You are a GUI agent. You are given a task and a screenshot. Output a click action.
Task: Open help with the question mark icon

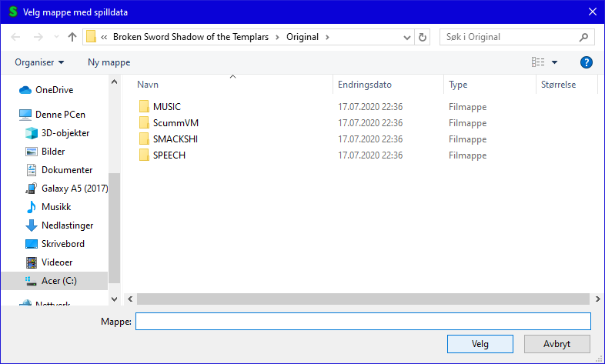[x=586, y=62]
